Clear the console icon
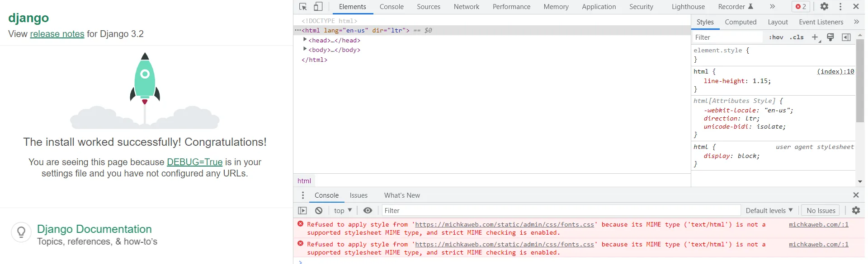 [319, 210]
